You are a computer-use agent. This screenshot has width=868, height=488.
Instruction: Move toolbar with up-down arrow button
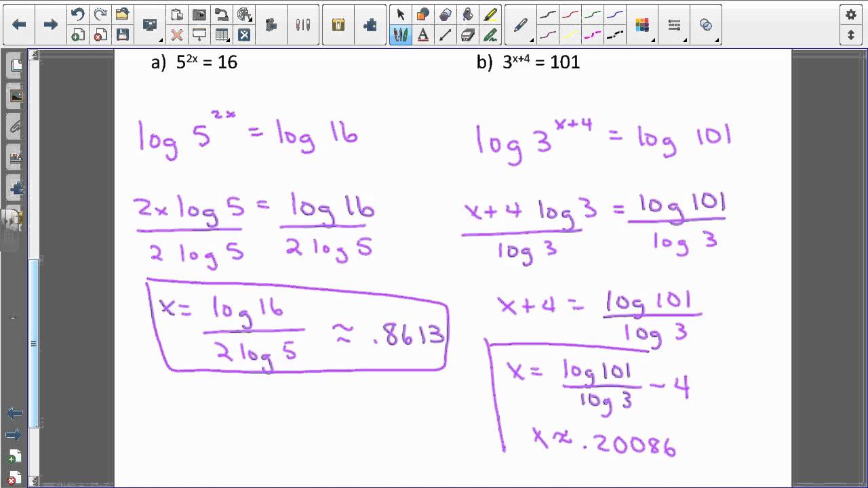[x=851, y=35]
